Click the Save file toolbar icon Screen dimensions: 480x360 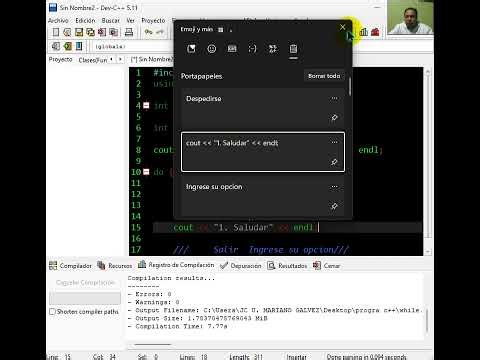point(79,32)
